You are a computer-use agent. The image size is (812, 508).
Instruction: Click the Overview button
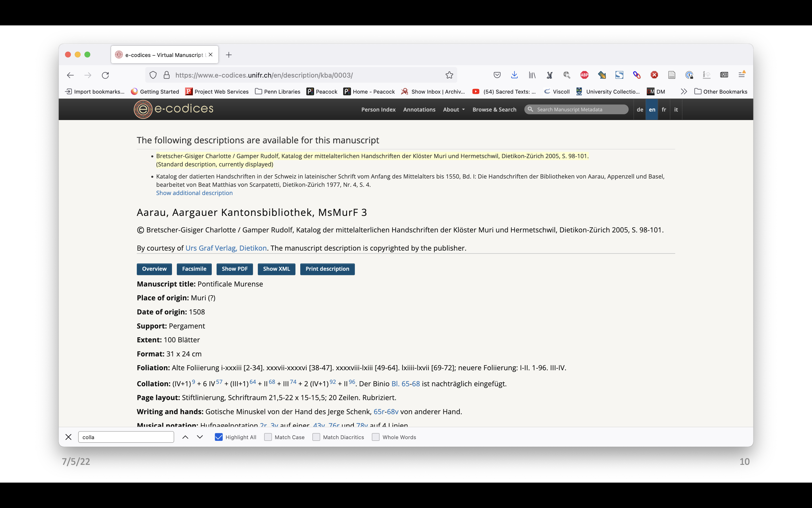154,269
